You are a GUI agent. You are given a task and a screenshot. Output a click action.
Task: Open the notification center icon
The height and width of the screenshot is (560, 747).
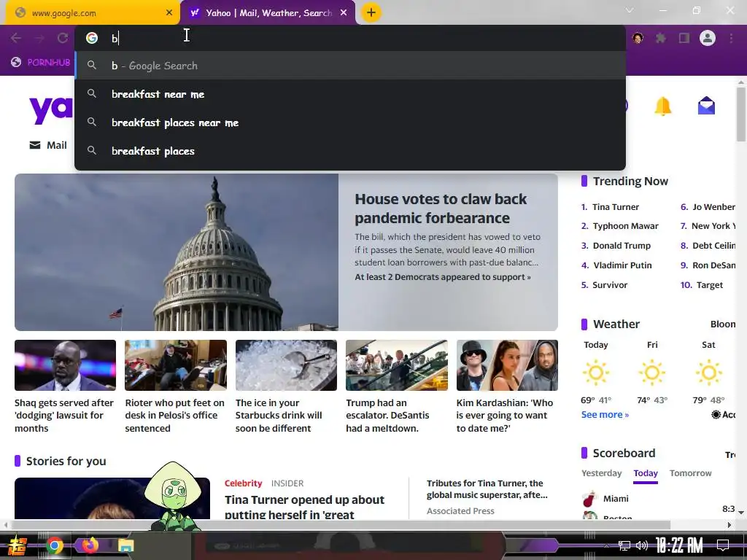pyautogui.click(x=723, y=545)
